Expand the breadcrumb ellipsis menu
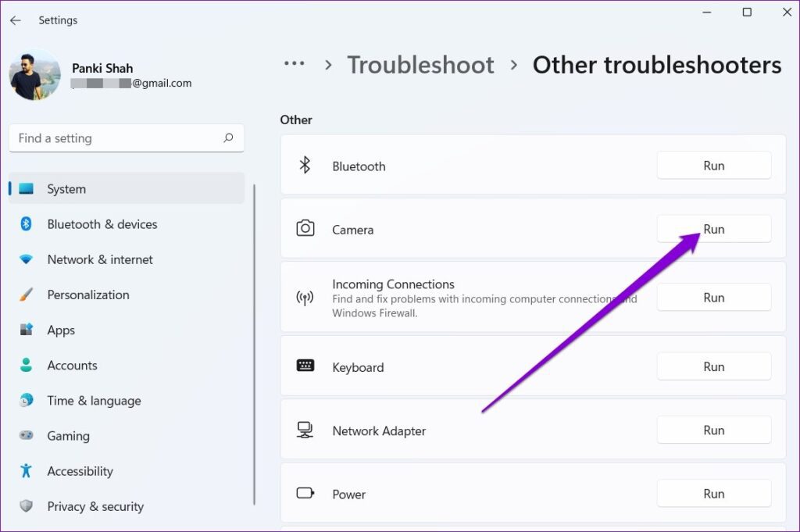This screenshot has height=532, width=800. tap(294, 65)
